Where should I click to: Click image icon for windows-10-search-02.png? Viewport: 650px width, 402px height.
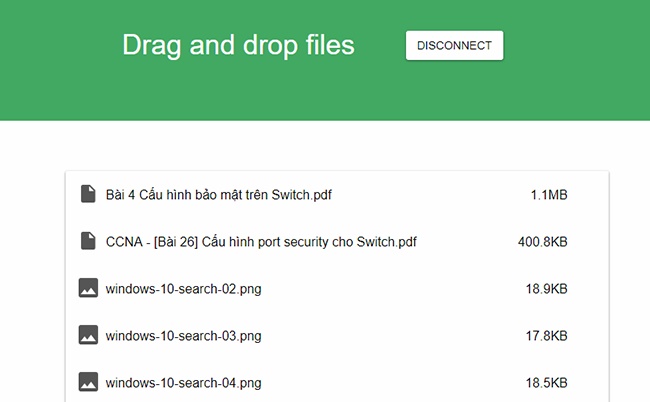click(88, 288)
